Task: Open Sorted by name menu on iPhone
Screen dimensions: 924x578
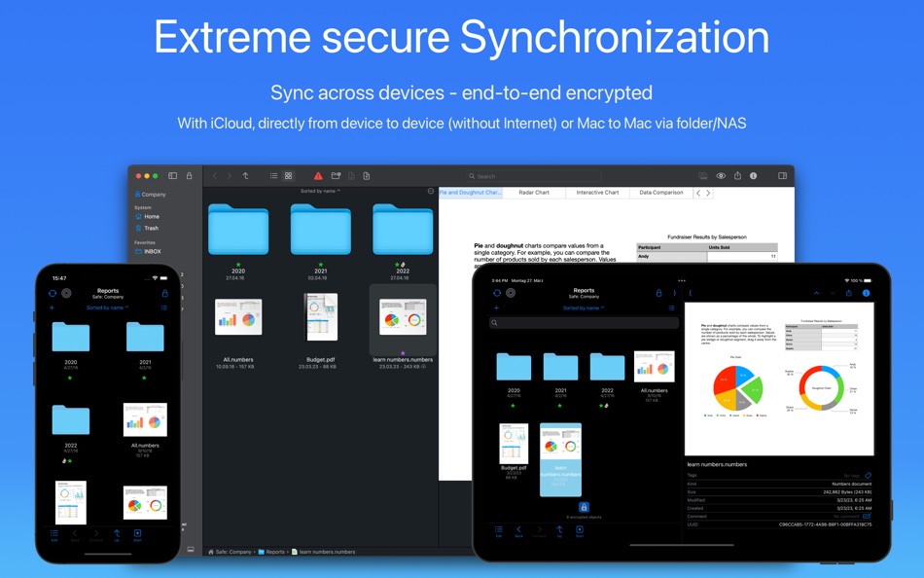Action: (107, 307)
